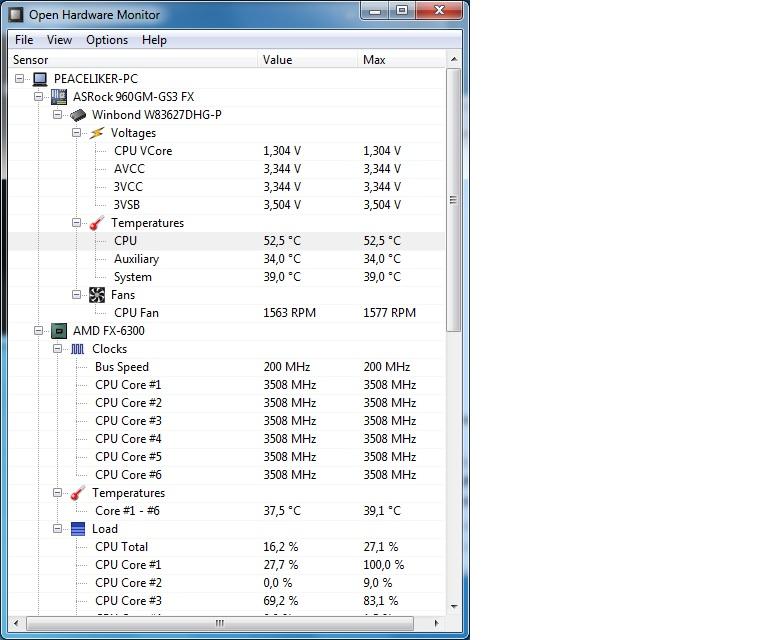Click the waveform icon beside Clocks
This screenshot has width=768, height=640.
pyautogui.click(x=78, y=349)
